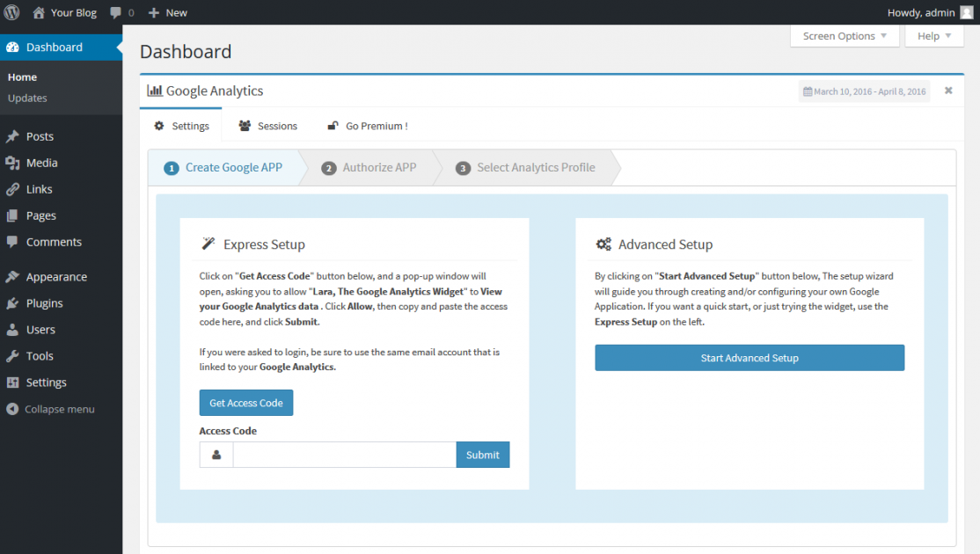Open Posts via the pushpin icon
Screen dimensions: 980x554
click(x=12, y=136)
